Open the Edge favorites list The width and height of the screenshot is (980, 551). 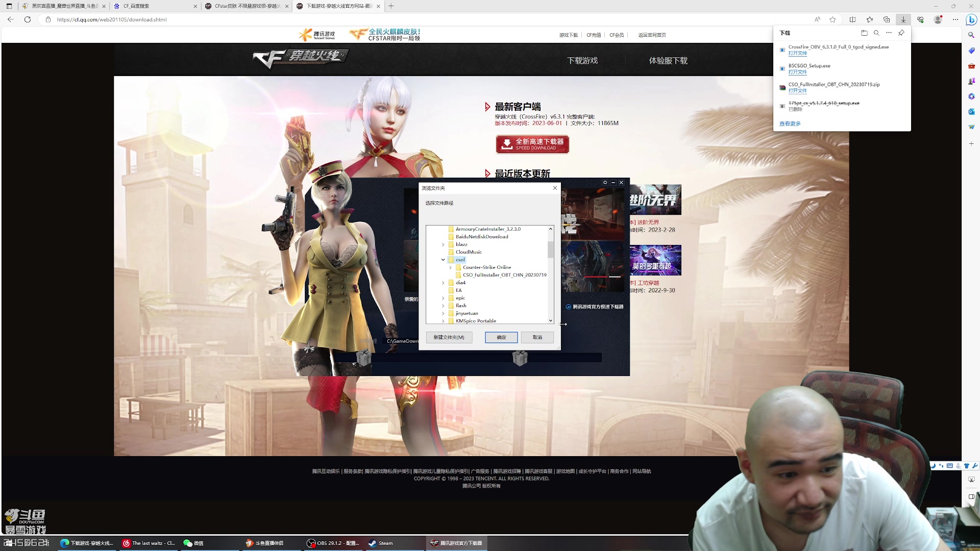[870, 19]
